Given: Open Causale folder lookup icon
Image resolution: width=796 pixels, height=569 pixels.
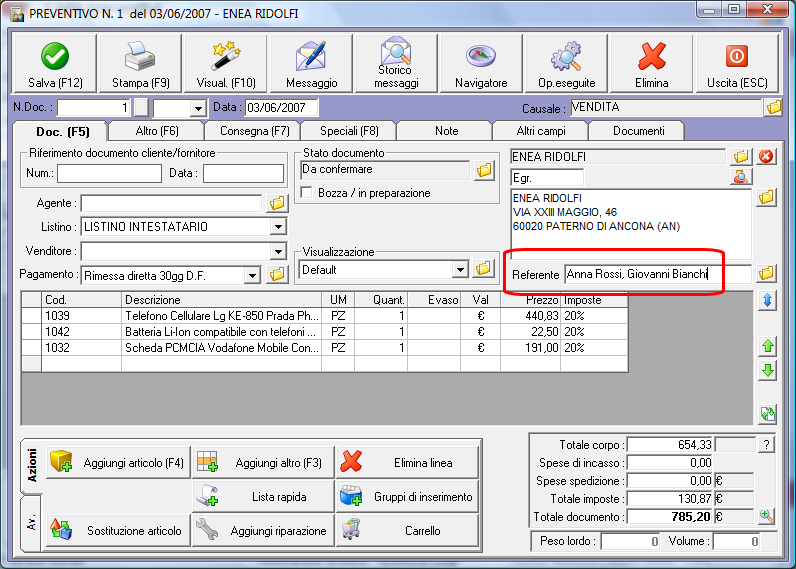Looking at the screenshot, I should [774, 107].
